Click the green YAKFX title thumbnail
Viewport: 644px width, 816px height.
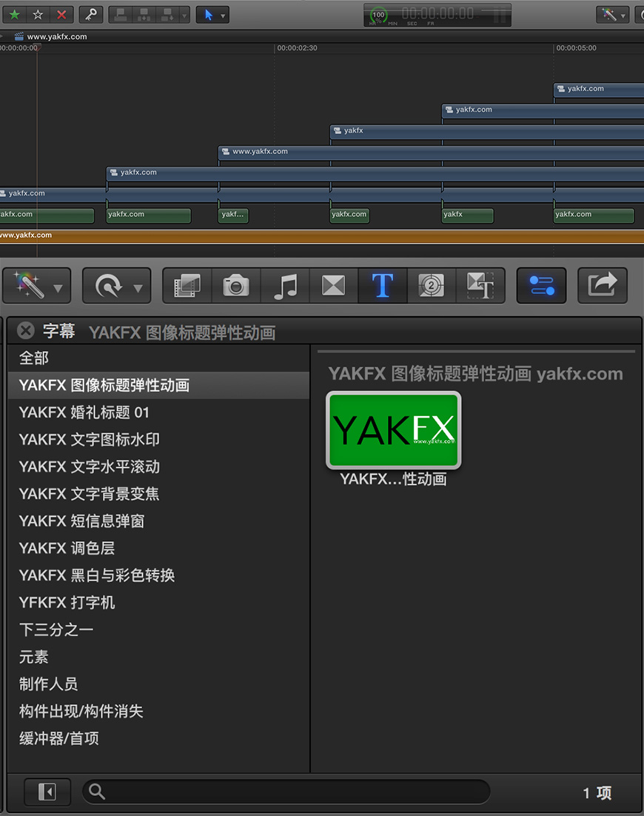point(393,430)
